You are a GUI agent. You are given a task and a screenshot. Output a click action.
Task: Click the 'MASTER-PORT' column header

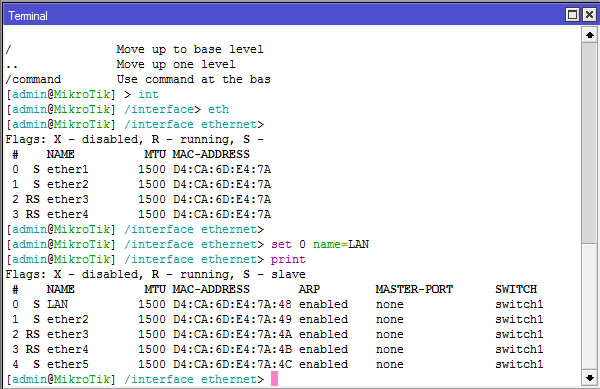(x=414, y=289)
